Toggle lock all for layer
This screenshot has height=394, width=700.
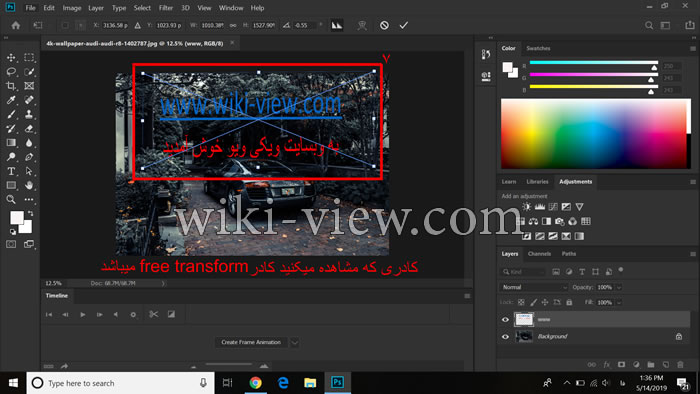tap(569, 302)
